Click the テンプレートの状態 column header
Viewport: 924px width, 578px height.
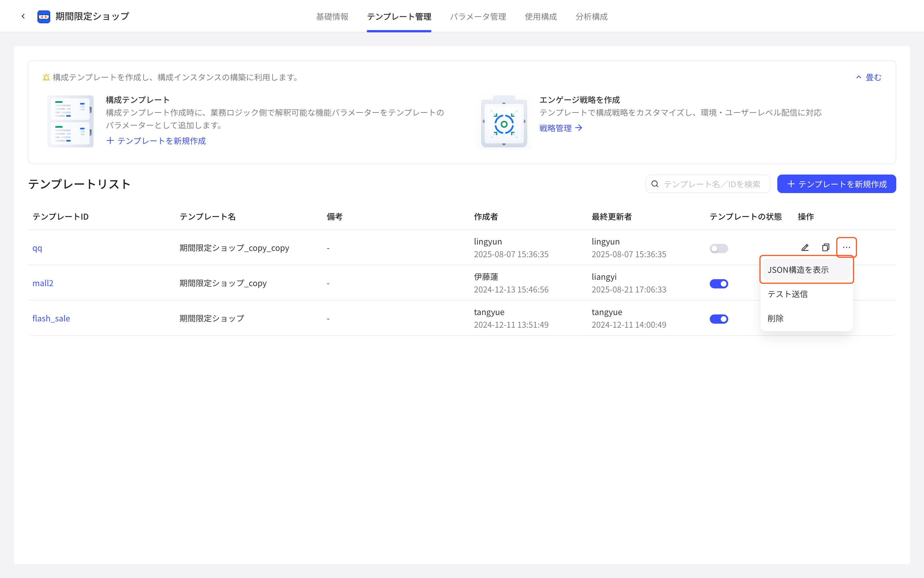pos(745,217)
